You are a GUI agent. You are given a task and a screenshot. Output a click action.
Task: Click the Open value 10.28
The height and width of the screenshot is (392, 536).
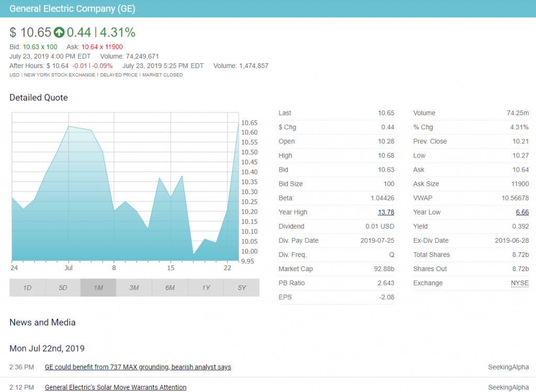(x=386, y=141)
